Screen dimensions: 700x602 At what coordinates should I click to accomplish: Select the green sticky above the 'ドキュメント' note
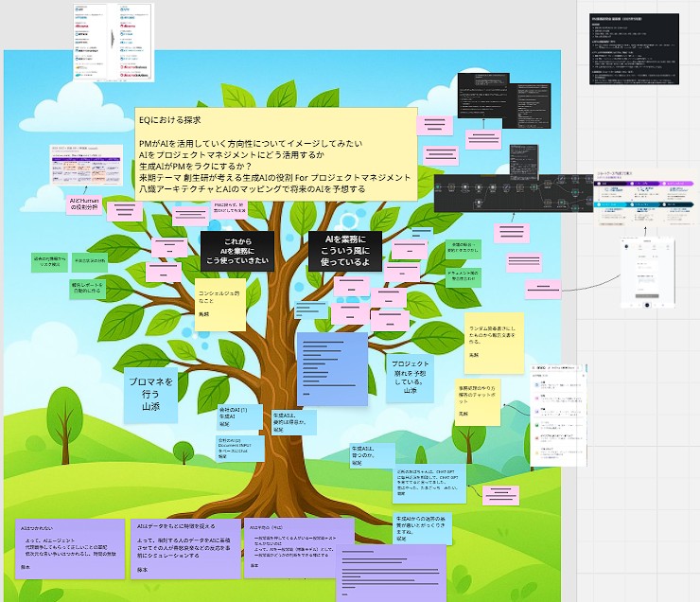463,249
